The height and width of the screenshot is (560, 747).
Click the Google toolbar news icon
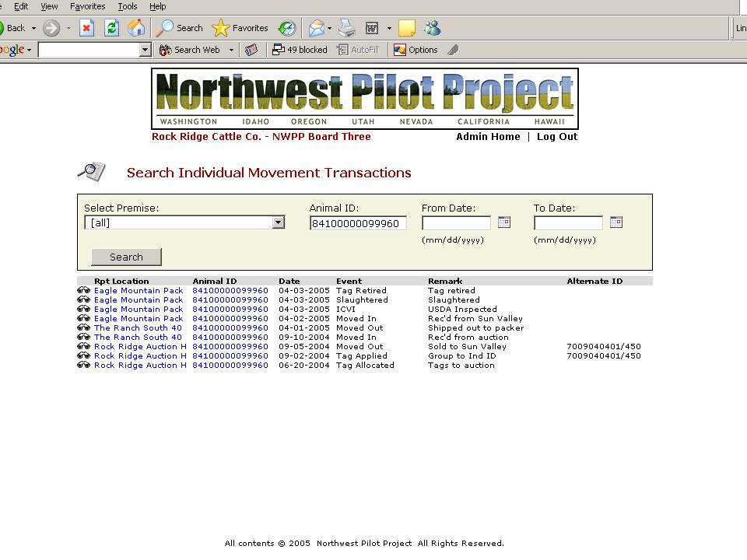tap(251, 50)
